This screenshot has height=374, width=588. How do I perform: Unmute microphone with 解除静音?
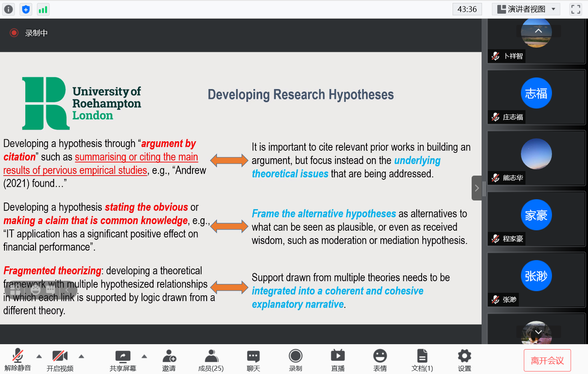pyautogui.click(x=18, y=360)
